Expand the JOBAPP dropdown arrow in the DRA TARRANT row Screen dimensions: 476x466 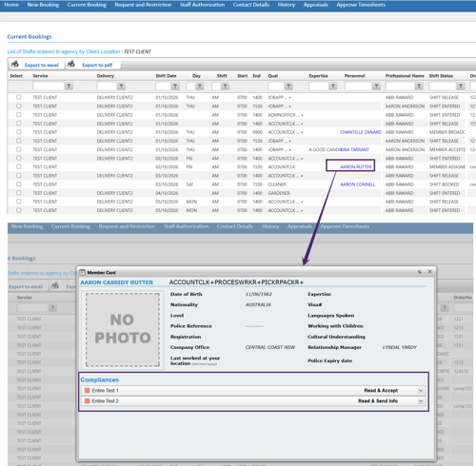click(x=290, y=150)
